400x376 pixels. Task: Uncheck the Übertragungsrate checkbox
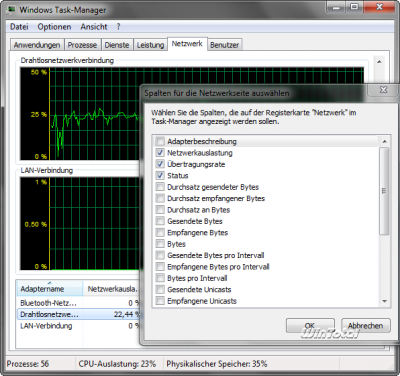(160, 164)
